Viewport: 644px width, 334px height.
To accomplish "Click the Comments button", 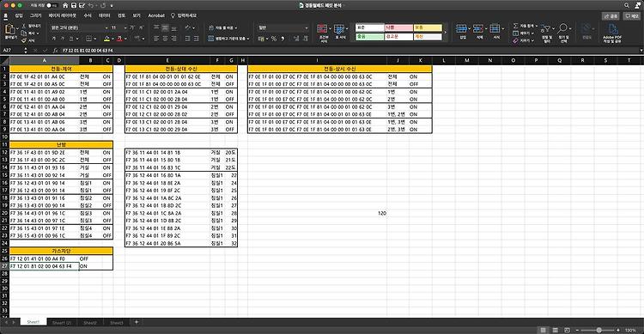I will tap(632, 15).
